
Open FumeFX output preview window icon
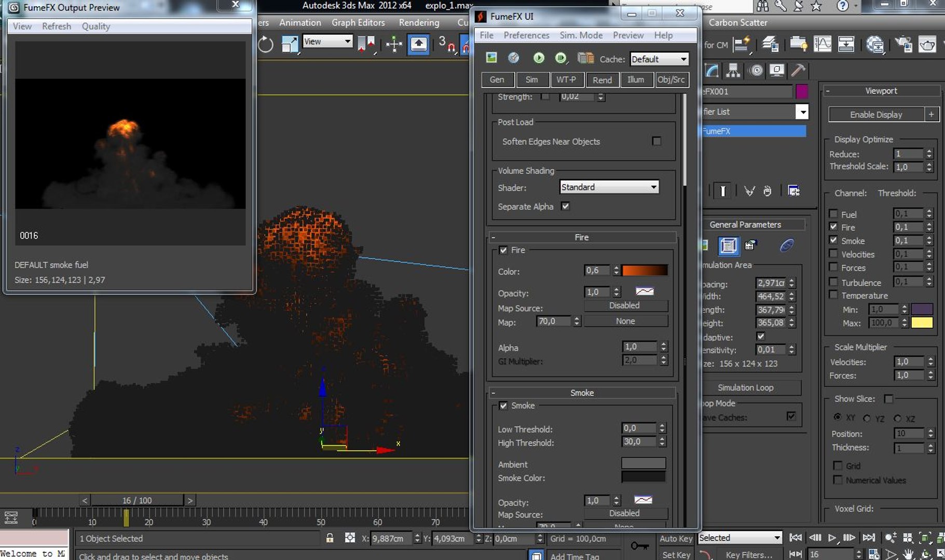coord(491,58)
